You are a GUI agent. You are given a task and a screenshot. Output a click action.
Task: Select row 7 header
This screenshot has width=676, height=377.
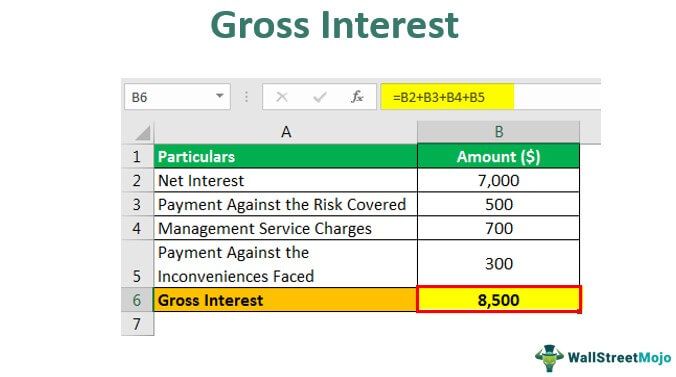pos(138,324)
